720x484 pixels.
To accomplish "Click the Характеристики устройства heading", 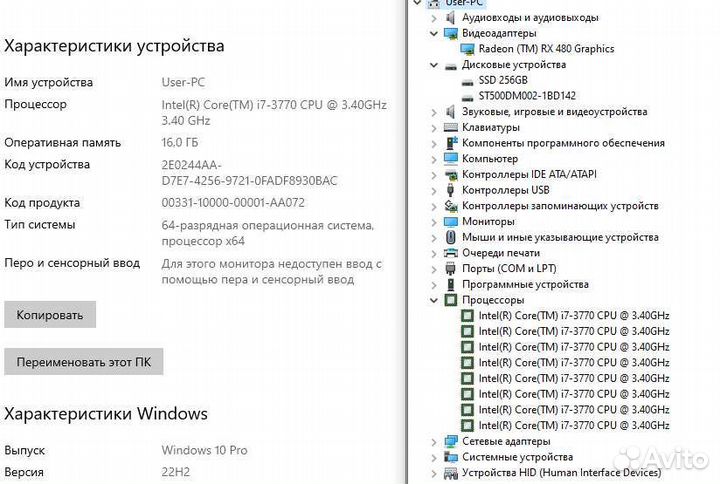I will point(114,46).
